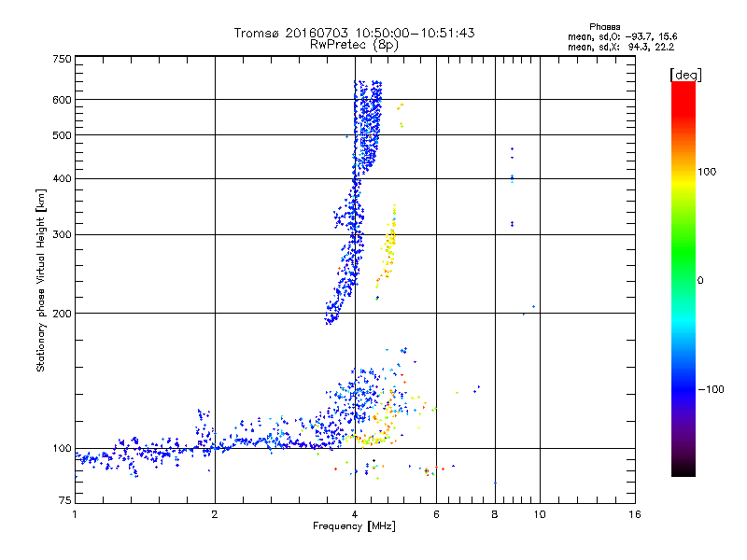
Task: Click the x-axis tick label '16'
Action: pos(635,514)
